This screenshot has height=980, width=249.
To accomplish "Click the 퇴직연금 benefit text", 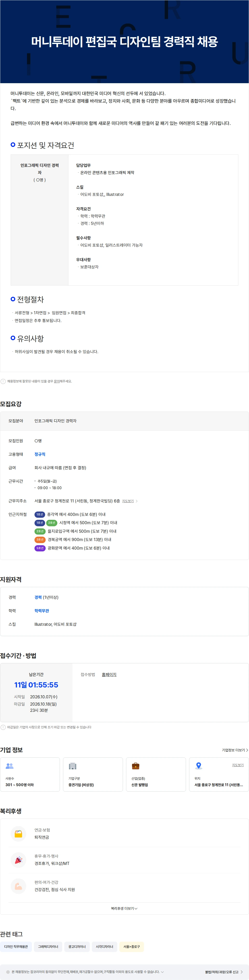I will coord(41,837).
